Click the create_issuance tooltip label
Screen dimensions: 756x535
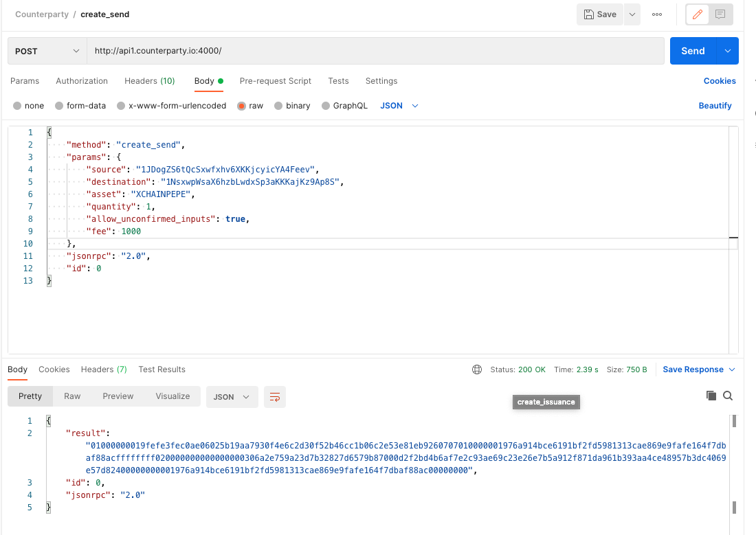(546, 402)
